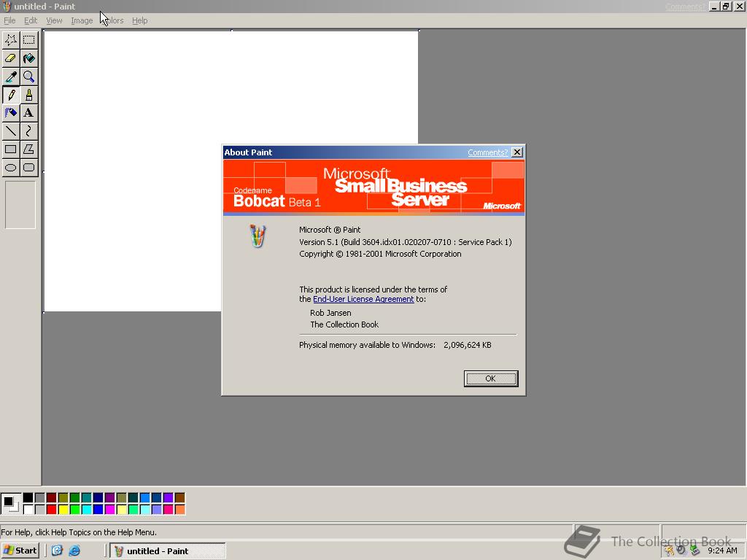Click Comments? link in main Paint title bar
The width and height of the screenshot is (747, 560).
[x=685, y=7]
